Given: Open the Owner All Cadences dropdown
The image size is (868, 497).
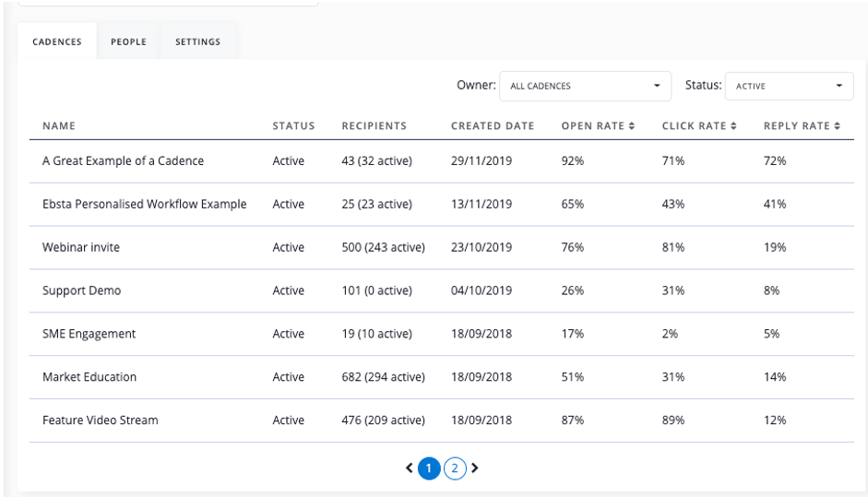Looking at the screenshot, I should [585, 86].
